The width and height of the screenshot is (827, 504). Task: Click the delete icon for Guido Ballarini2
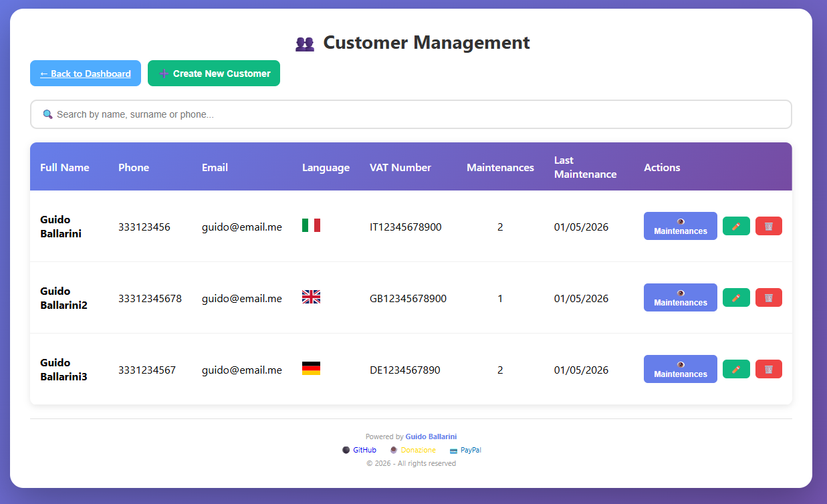(768, 297)
